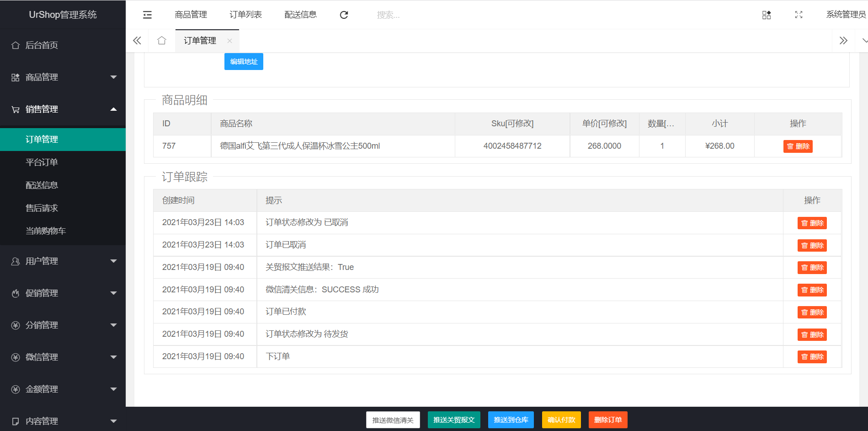Select 平台订单 in the sidebar
This screenshot has width=868, height=431.
click(x=42, y=162)
